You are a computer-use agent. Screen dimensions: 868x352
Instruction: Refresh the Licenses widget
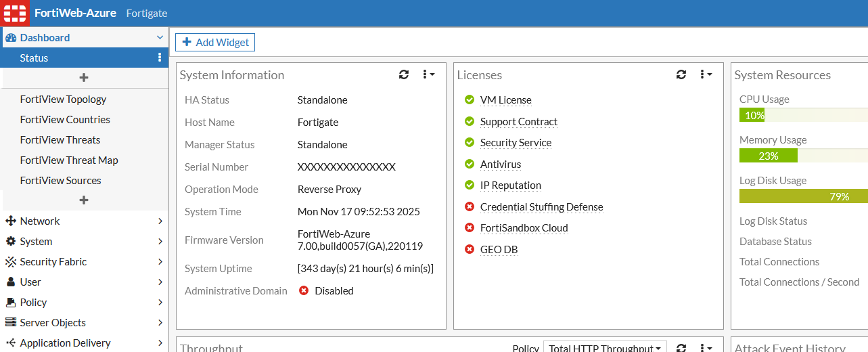681,74
